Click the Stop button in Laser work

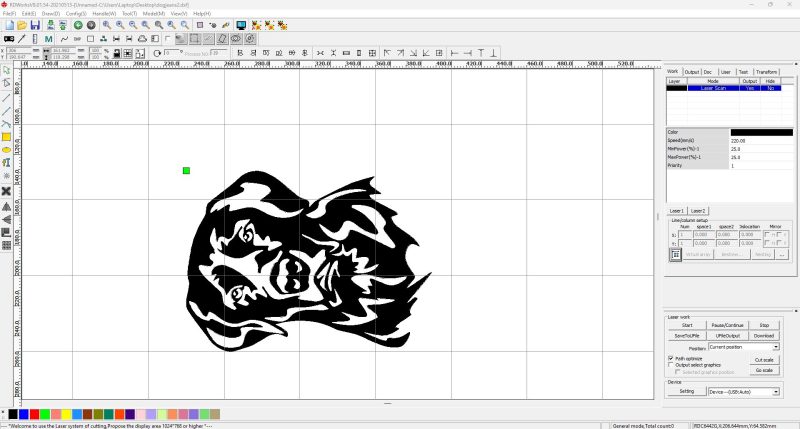pyautogui.click(x=764, y=325)
